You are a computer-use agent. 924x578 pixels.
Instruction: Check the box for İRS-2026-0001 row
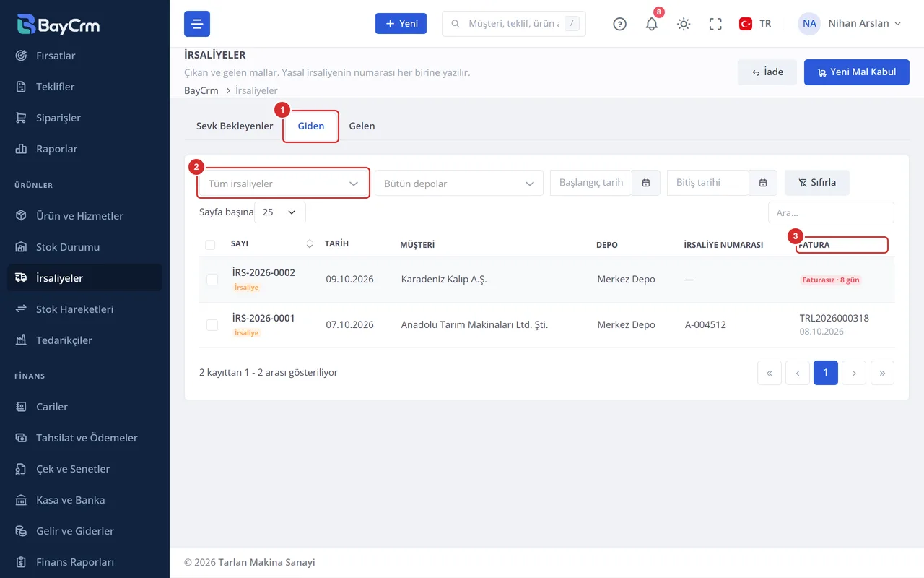(212, 325)
